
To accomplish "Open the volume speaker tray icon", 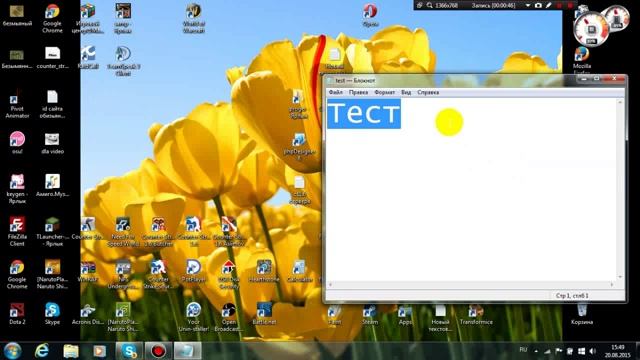I will (x=592, y=351).
